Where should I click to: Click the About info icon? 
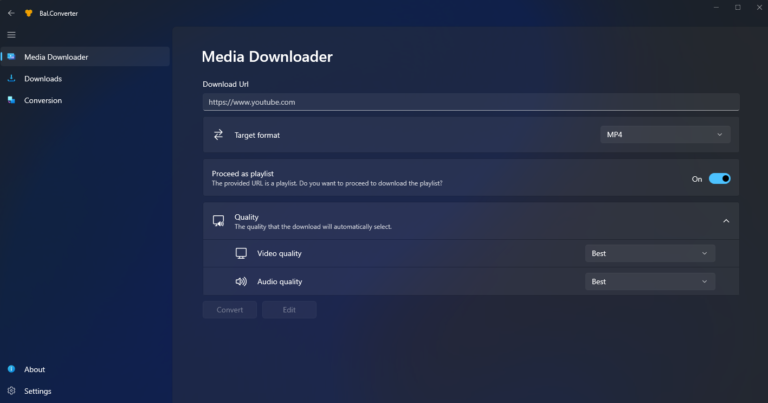click(11, 369)
